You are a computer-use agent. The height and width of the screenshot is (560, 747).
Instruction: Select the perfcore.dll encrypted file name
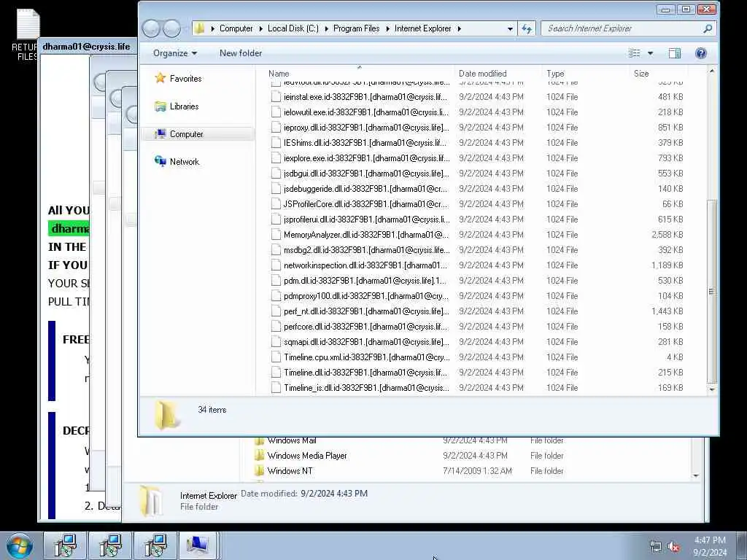click(365, 326)
